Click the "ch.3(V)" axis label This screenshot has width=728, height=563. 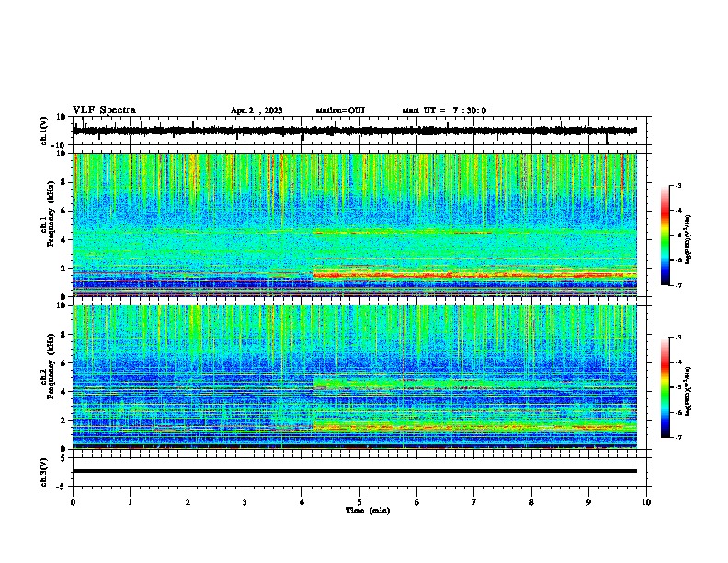point(43,472)
